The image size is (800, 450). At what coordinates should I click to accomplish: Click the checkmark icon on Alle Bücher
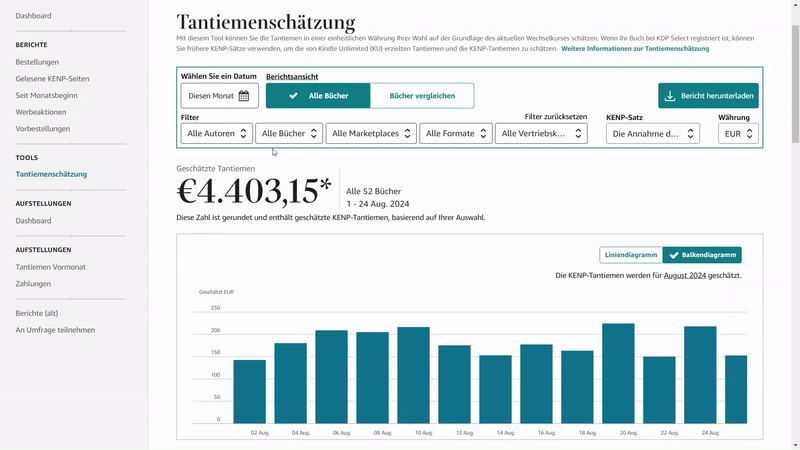click(x=293, y=96)
